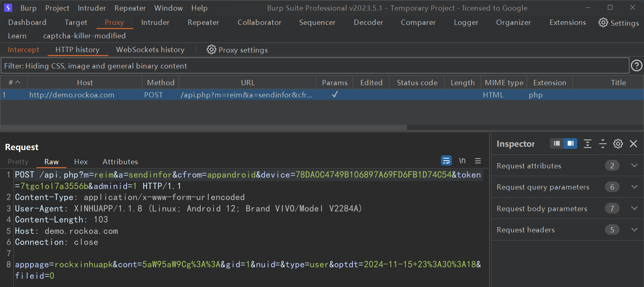
Task: Open the Organizer tab
Action: 513,22
